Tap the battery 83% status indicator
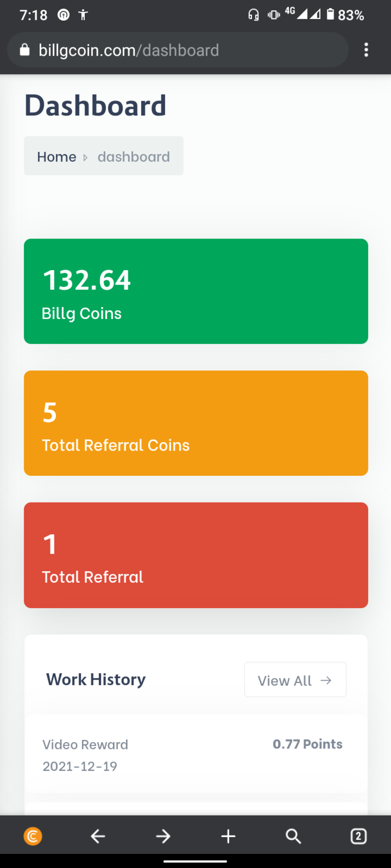Viewport: 391px width, 868px height. 346,15
